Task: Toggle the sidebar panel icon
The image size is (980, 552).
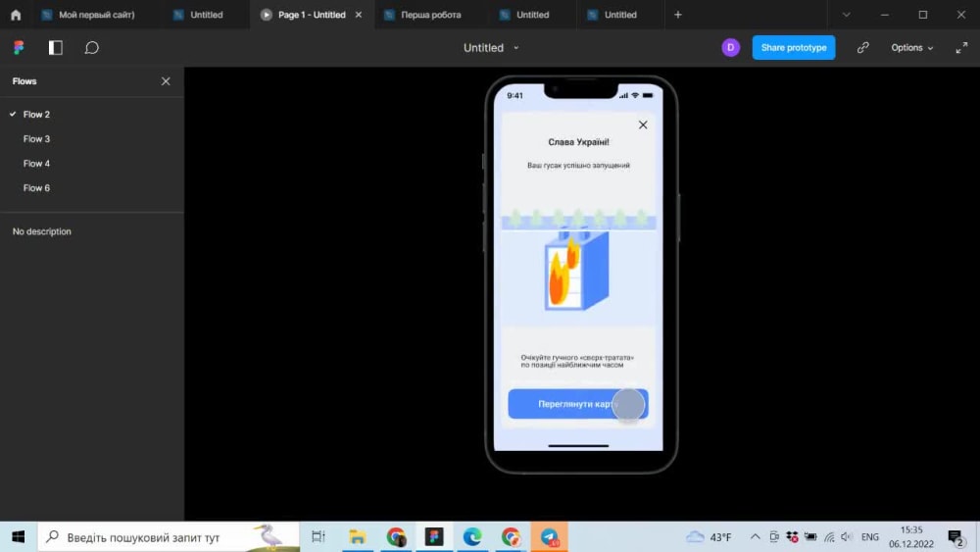Action: click(x=56, y=47)
